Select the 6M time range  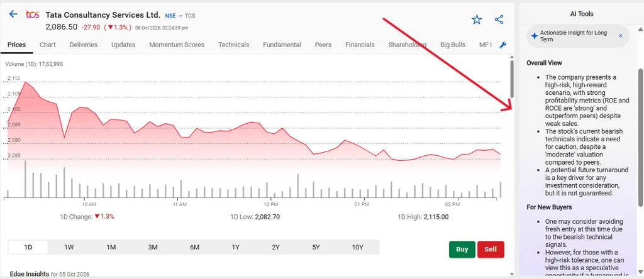click(x=194, y=248)
